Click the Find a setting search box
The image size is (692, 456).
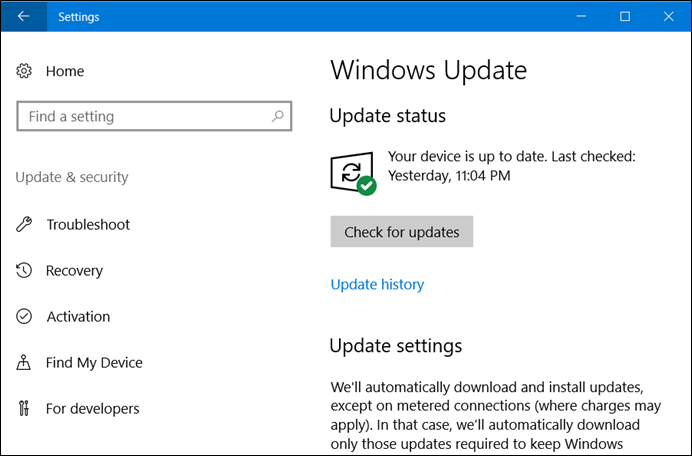[154, 116]
